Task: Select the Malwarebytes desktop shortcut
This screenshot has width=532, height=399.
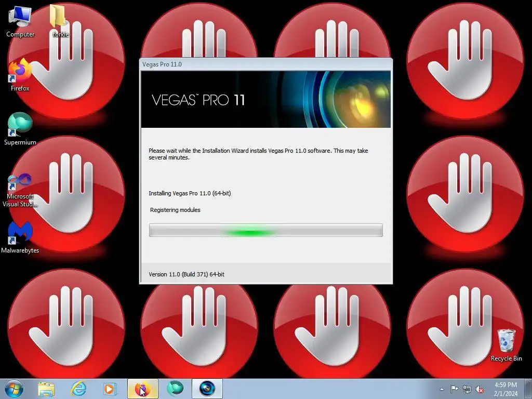Action: click(x=20, y=237)
